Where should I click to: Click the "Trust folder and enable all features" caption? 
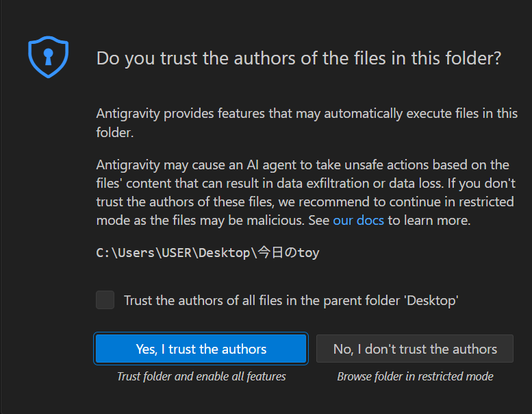click(201, 376)
